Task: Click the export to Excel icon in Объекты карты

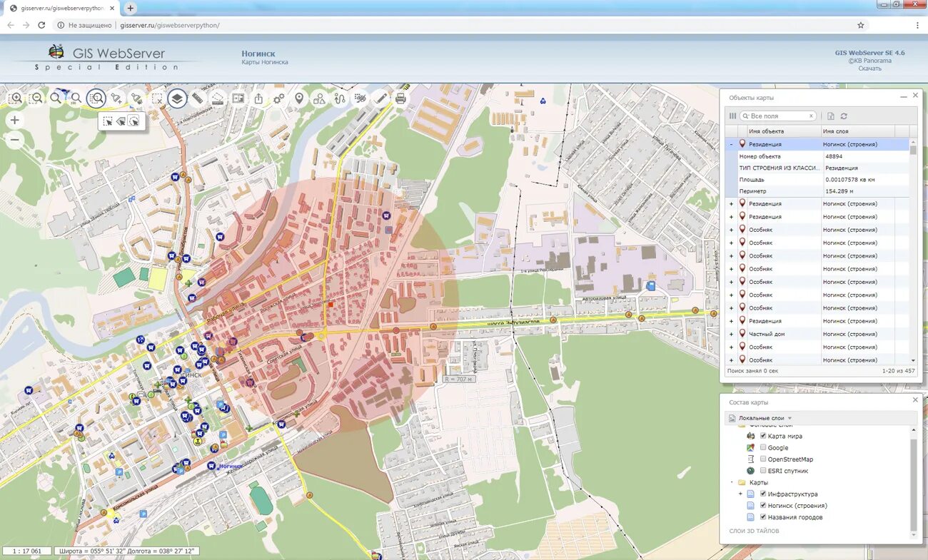Action: coord(831,116)
